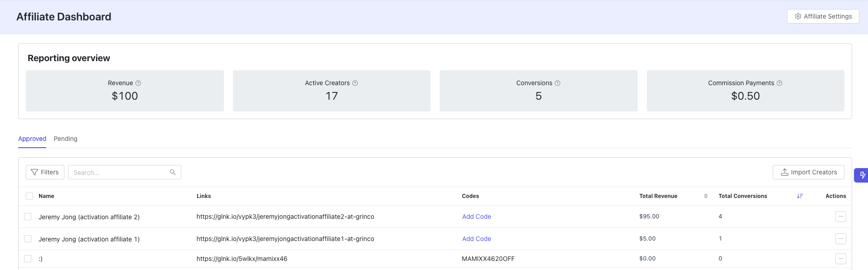Image resolution: width=868 pixels, height=270 pixels.
Task: Click the Revenue help question-mark icon
Action: [x=138, y=83]
